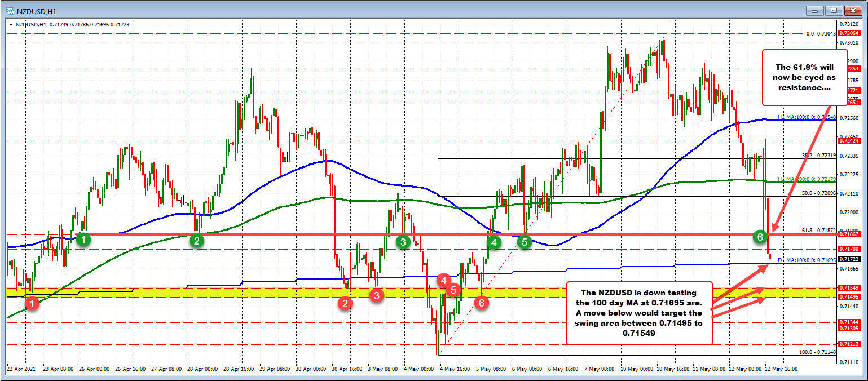Minimize the NZDUSD,H1 chart window
The width and height of the screenshot is (868, 381).
point(815,10)
